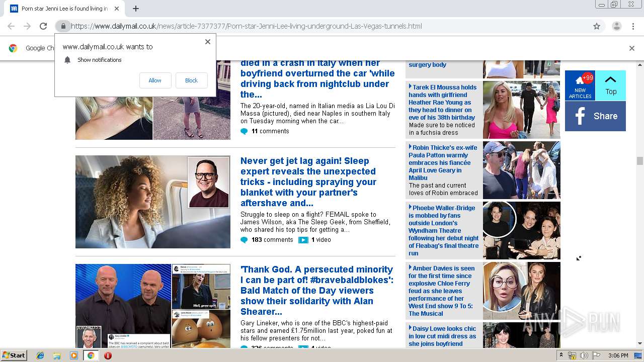644x362 pixels.
Task: Click the New Articles home icon
Action: point(580,85)
